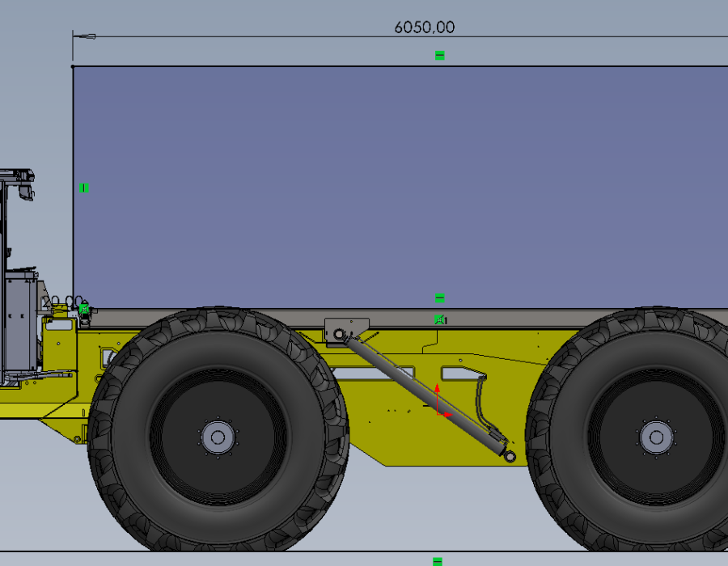Image resolution: width=728 pixels, height=566 pixels.
Task: Click the dimension arrowhead at left extension line
Action: [x=84, y=36]
